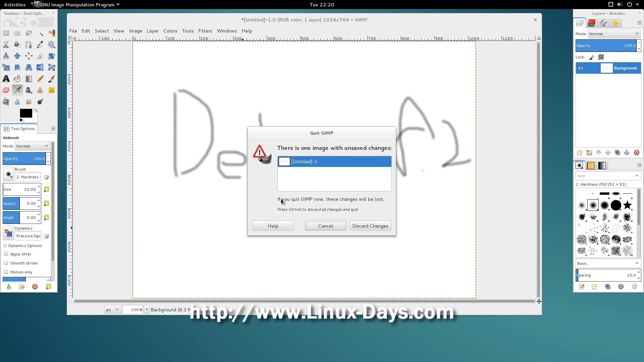Screen dimensions: 644x362
Task: Click the new layer icon in Layers
Action: [x=580, y=153]
